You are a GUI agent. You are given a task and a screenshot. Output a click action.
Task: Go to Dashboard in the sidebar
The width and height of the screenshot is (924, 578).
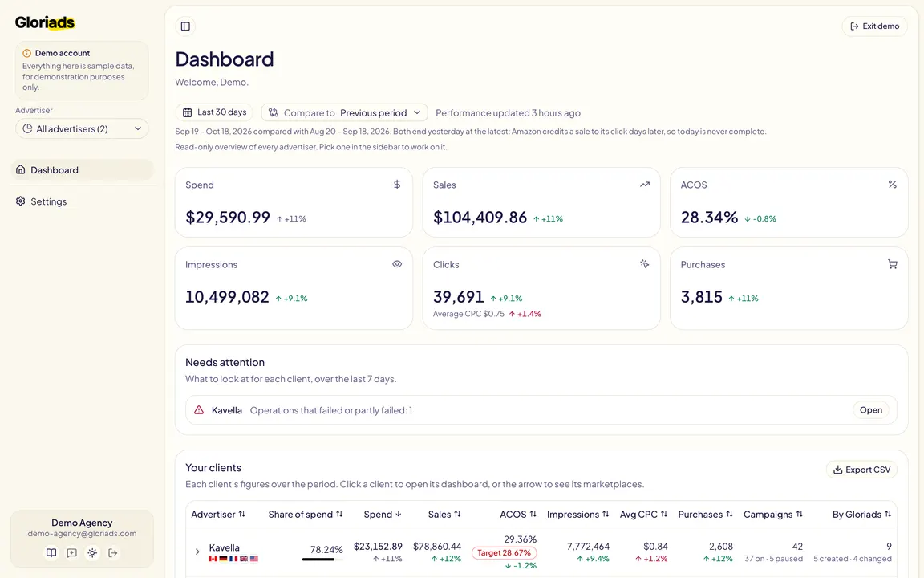(x=82, y=170)
